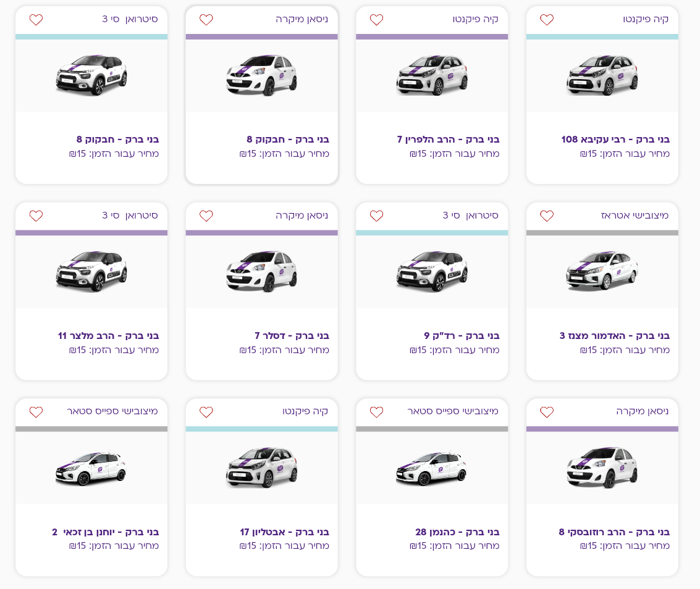Open the בני ברק - רבי עקיבא 108 location link
Viewport: 700px width, 589px height.
click(615, 140)
